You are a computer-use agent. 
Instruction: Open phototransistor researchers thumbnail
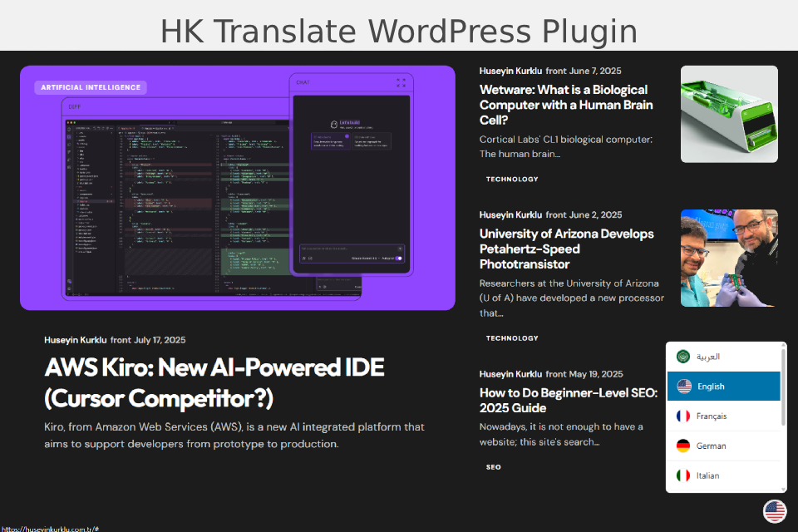(x=729, y=259)
